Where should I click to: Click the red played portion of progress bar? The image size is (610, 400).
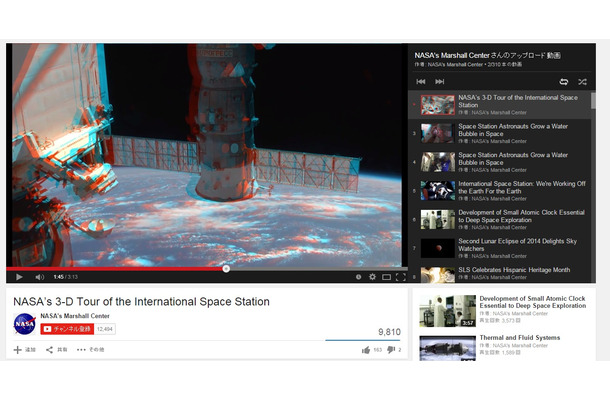pos(116,268)
